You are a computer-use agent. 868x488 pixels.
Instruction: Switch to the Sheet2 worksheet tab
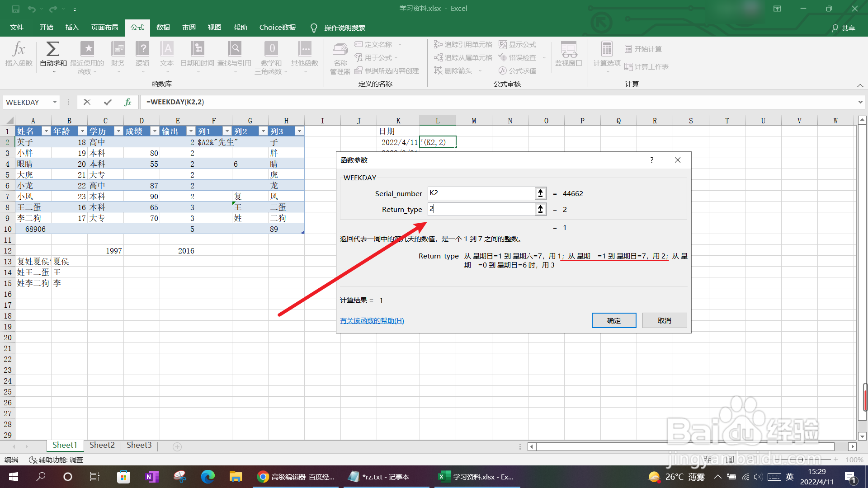[102, 445]
